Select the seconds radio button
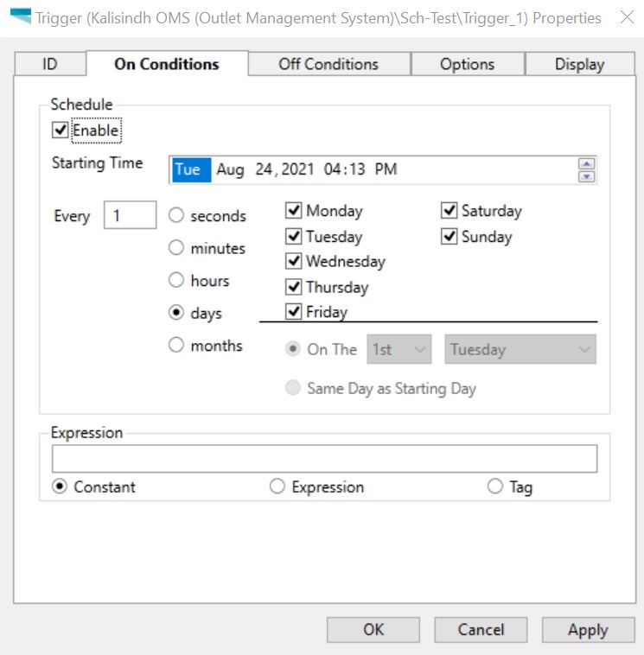 point(176,215)
